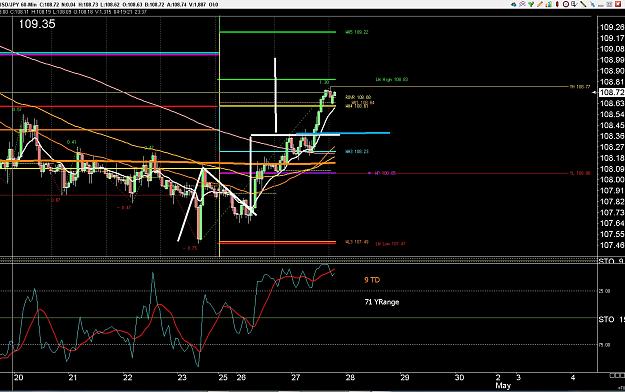Image resolution: width=625 pixels, height=392 pixels.
Task: Select the black diagonal trend line tool
Action: coord(583,4)
